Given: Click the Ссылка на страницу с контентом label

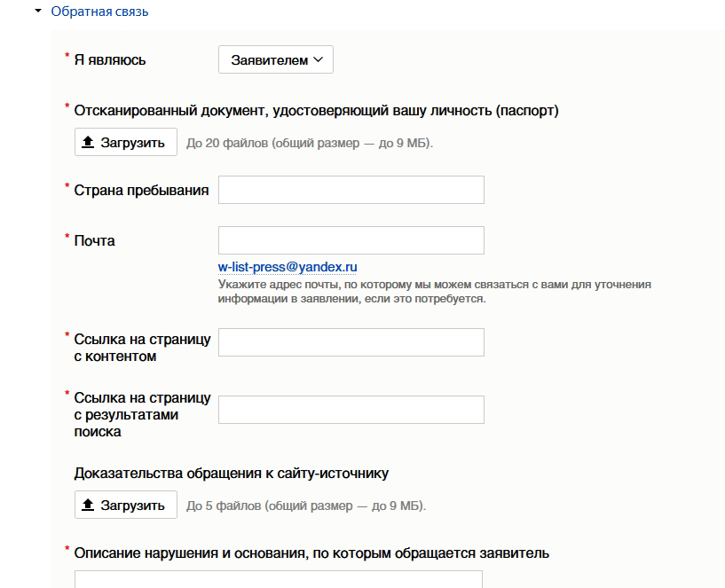Looking at the screenshot, I should pyautogui.click(x=142, y=348).
